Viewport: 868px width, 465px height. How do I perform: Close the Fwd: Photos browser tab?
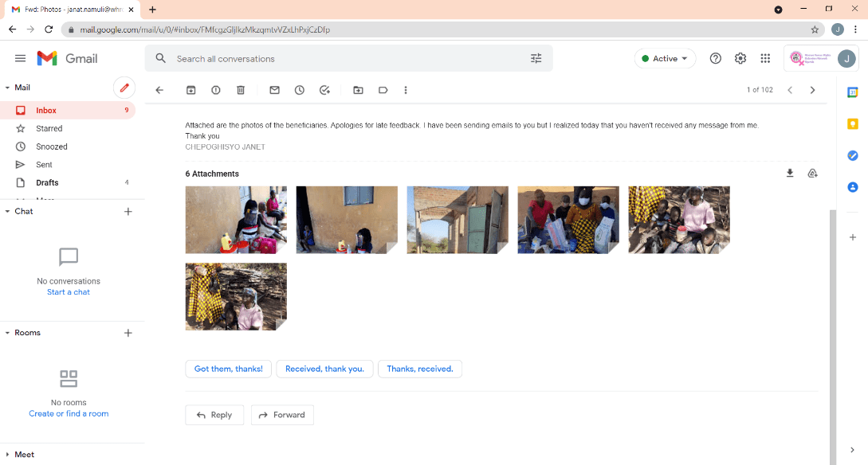click(132, 10)
